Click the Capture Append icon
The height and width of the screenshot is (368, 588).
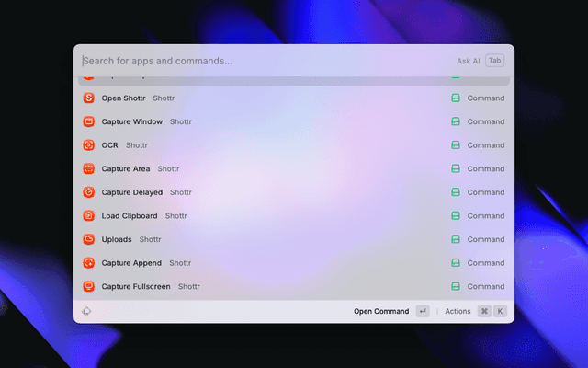(x=89, y=263)
